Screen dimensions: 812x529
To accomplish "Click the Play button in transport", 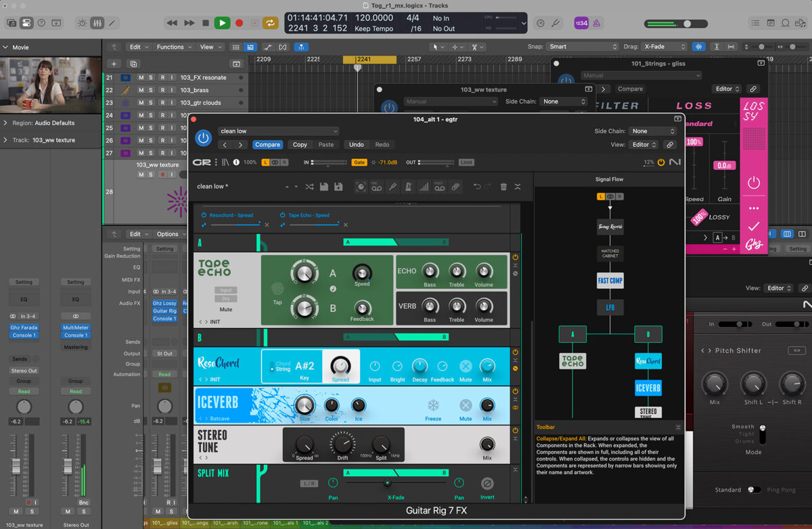I will (222, 23).
